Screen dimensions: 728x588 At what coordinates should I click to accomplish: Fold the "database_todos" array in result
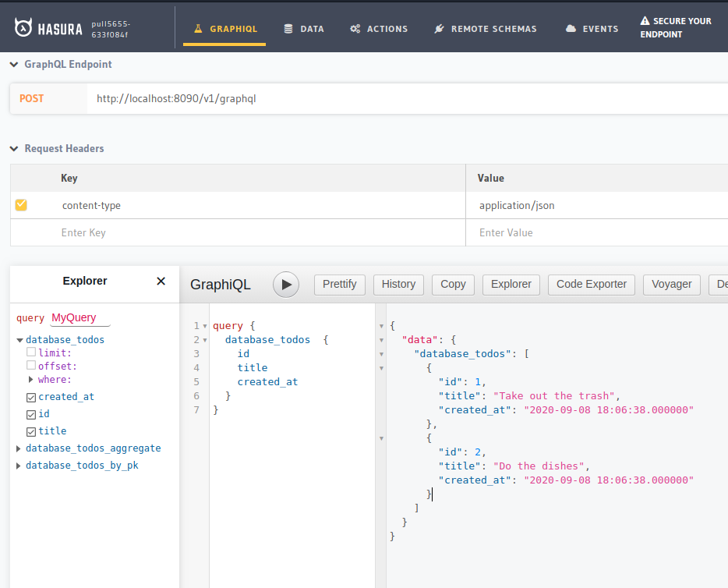tap(382, 354)
